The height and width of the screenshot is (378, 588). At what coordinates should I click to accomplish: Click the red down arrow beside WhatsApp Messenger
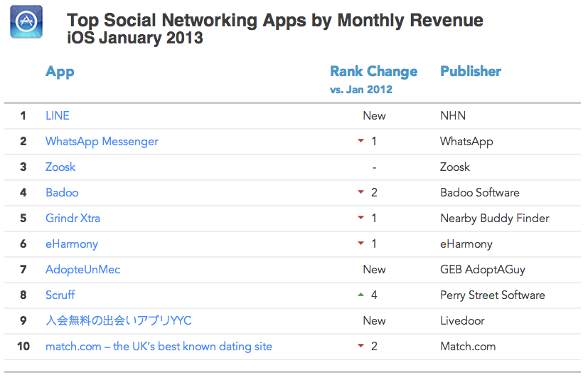tap(360, 142)
